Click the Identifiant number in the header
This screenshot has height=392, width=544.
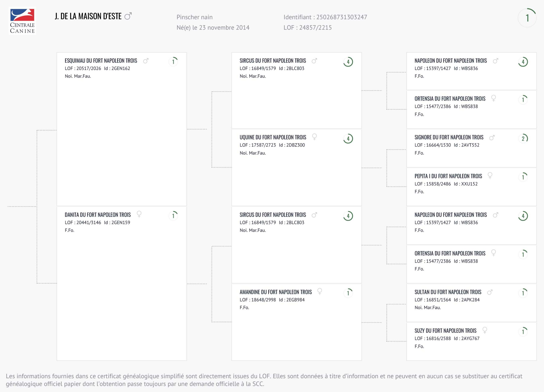tap(341, 17)
